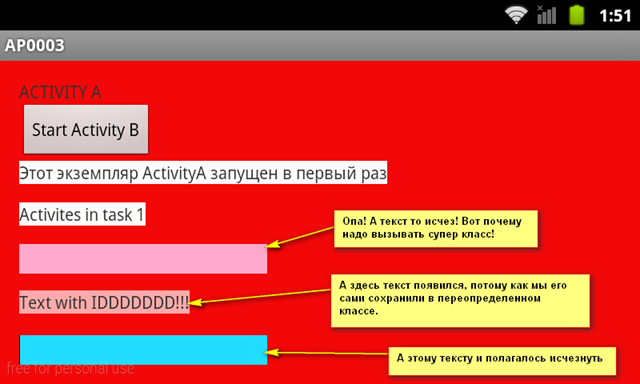Focus the empty cyan text field
This screenshot has width=640, height=384.
[x=143, y=350]
